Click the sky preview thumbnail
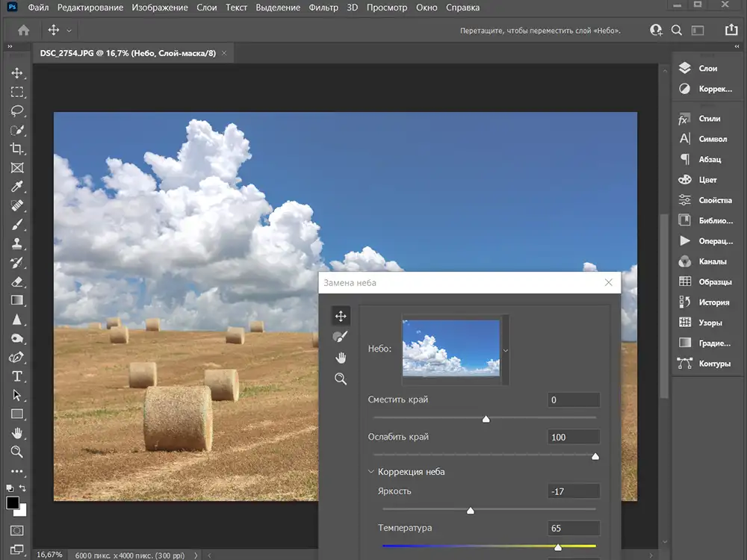Viewport: 747px width, 560px height. pos(451,348)
